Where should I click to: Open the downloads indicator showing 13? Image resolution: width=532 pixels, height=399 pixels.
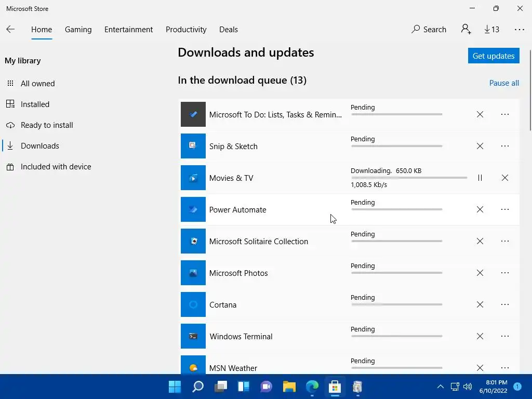491,30
